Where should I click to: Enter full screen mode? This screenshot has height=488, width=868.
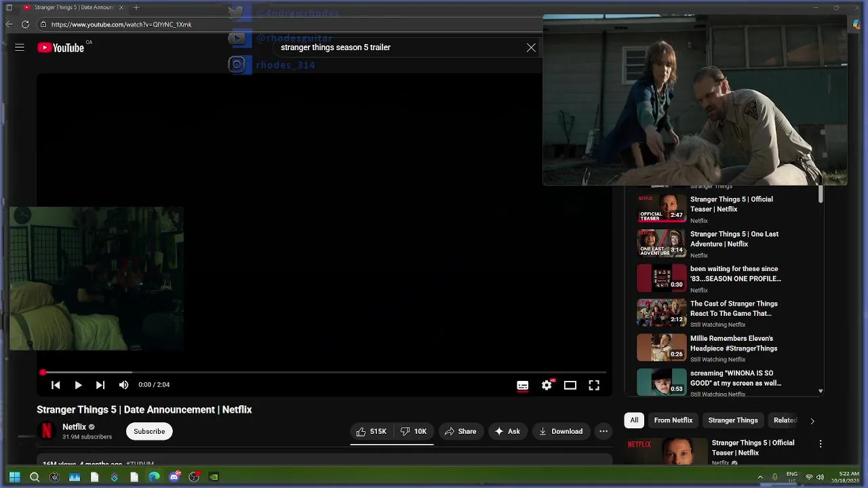point(594,385)
